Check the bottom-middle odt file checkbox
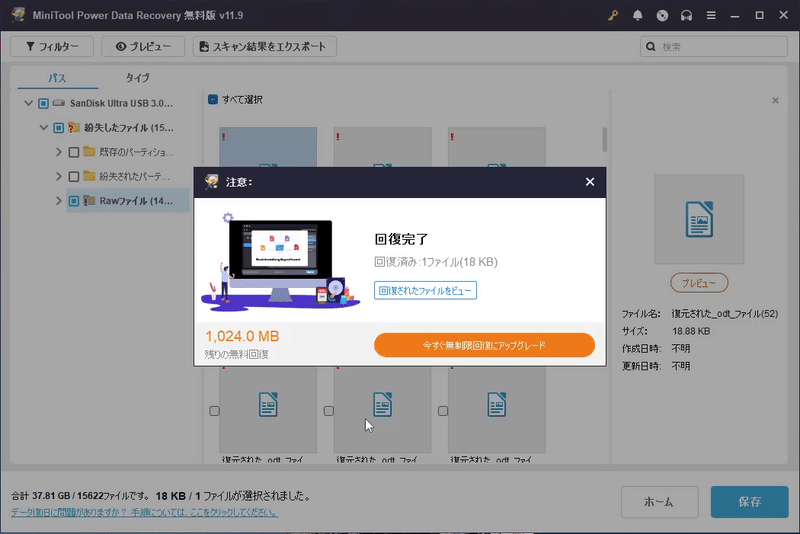 coord(329,411)
